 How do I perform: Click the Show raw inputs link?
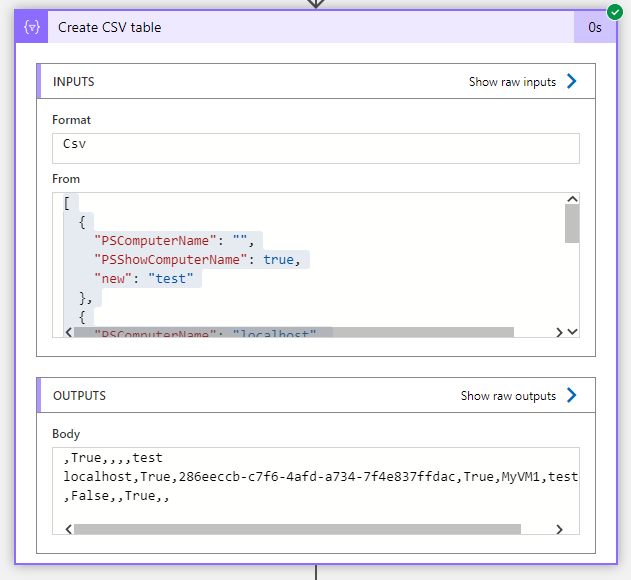(x=512, y=82)
